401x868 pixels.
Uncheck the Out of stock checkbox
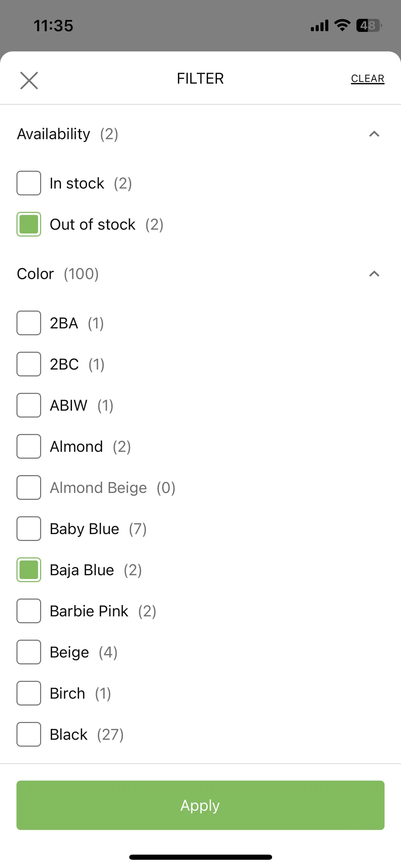pyautogui.click(x=29, y=224)
